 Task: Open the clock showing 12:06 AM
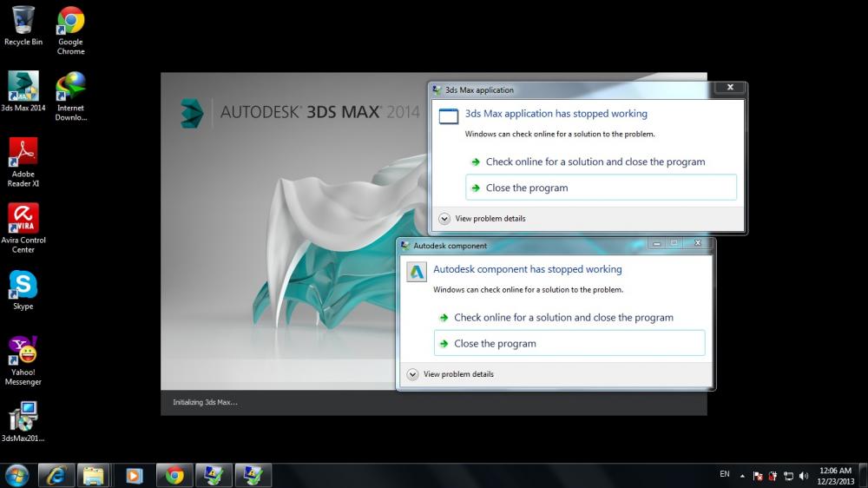coord(835,476)
